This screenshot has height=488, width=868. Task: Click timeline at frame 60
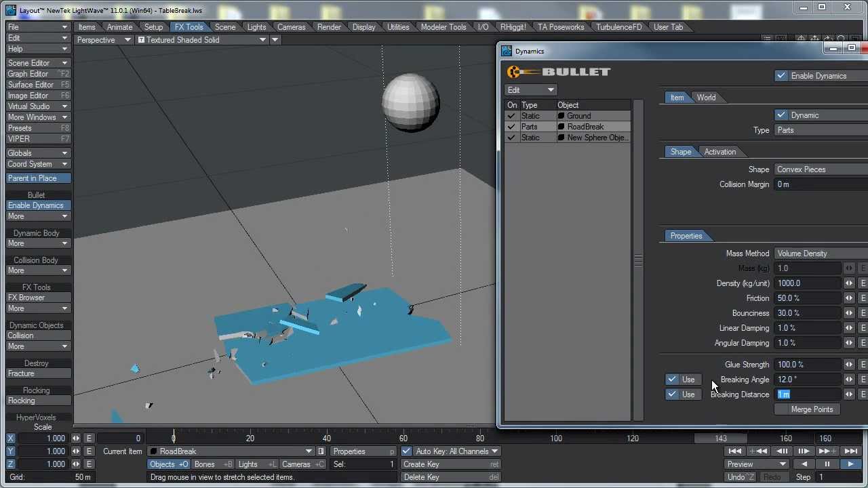[403, 439]
